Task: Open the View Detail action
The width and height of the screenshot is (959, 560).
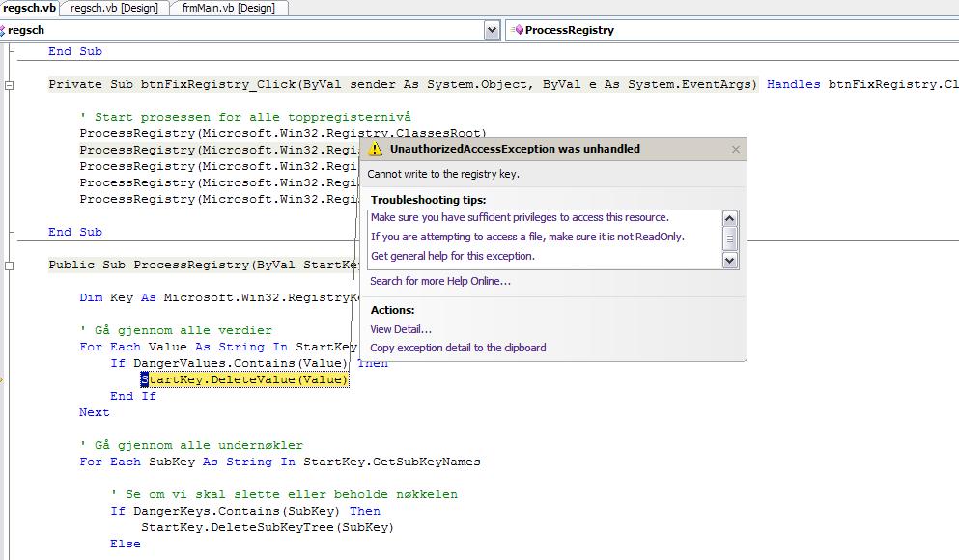Action: tap(401, 329)
